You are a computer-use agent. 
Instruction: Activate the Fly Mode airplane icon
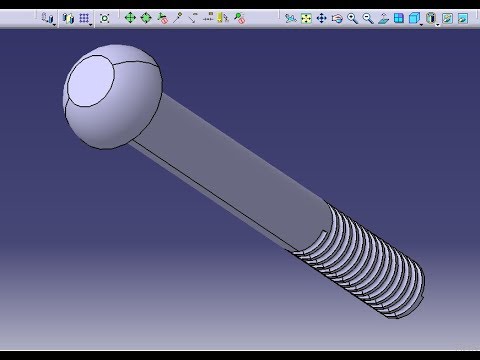click(x=290, y=18)
